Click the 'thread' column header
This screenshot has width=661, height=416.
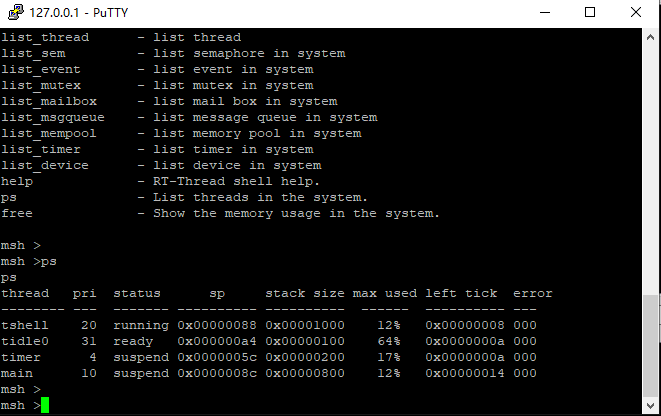pyautogui.click(x=25, y=293)
